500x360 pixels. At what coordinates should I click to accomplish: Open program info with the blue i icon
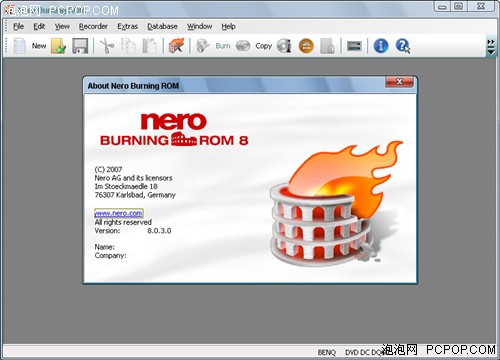point(381,46)
